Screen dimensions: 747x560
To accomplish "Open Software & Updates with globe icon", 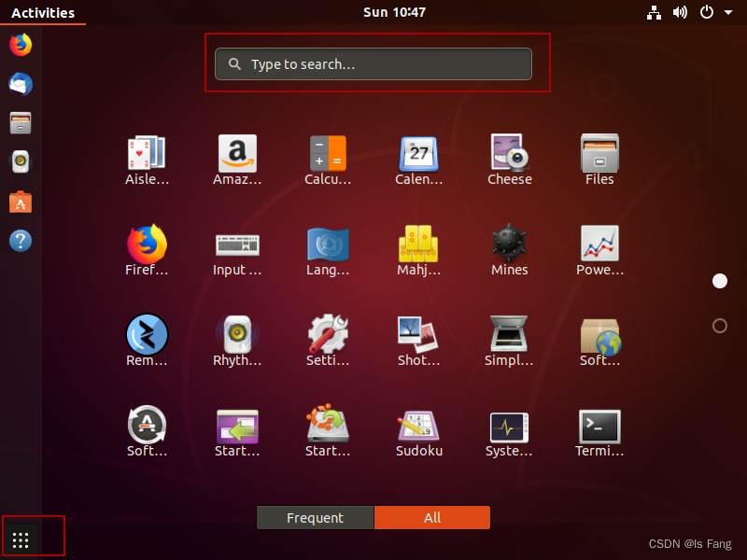I will click(599, 341).
